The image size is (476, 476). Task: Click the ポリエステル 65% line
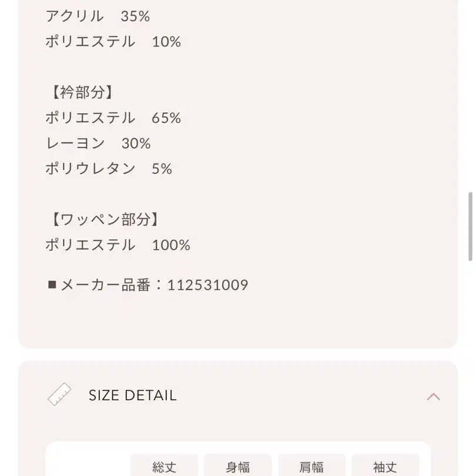(113, 118)
